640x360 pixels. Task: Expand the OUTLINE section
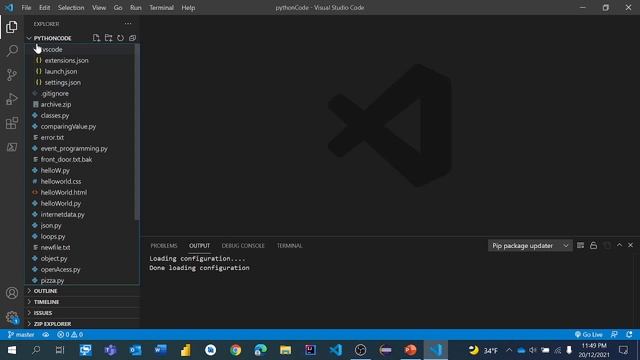pyautogui.click(x=82, y=291)
